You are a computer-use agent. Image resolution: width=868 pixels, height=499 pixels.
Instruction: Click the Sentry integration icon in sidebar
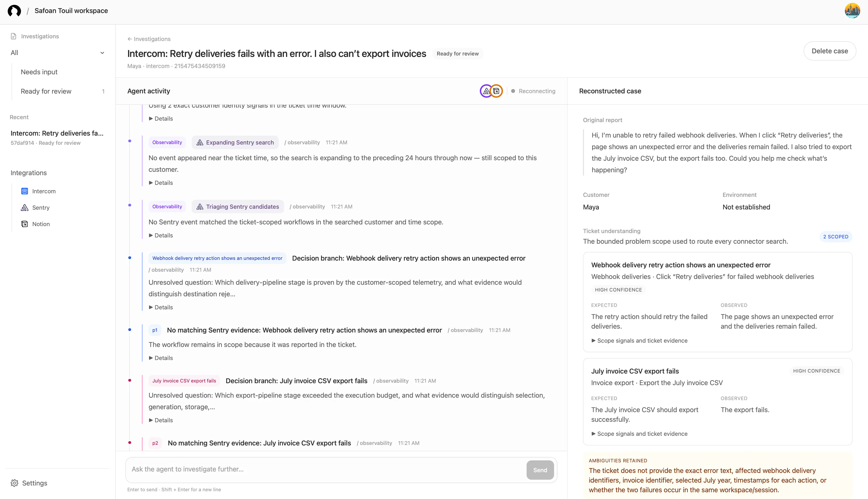[x=25, y=208]
